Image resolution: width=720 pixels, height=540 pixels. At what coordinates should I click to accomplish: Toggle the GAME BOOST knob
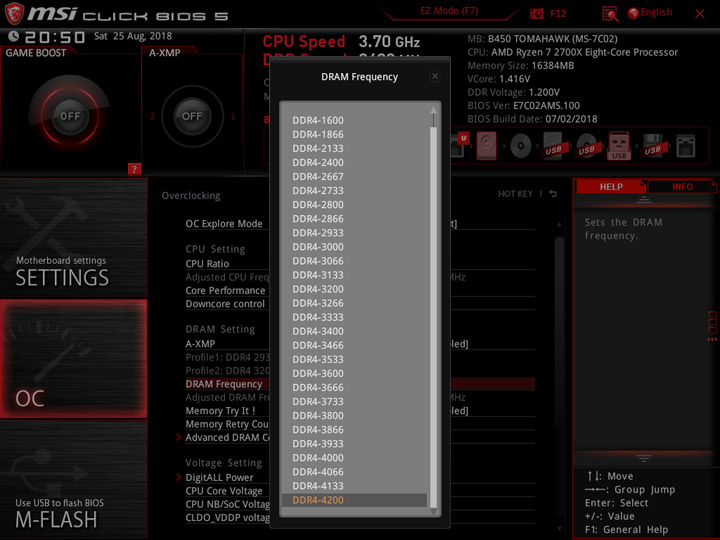[x=70, y=116]
